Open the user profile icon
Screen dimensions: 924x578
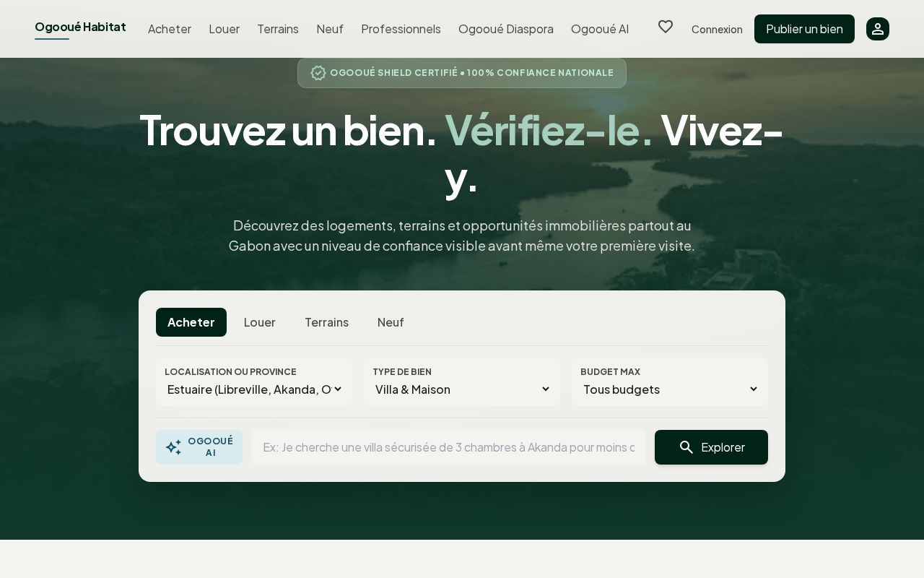coord(878,29)
